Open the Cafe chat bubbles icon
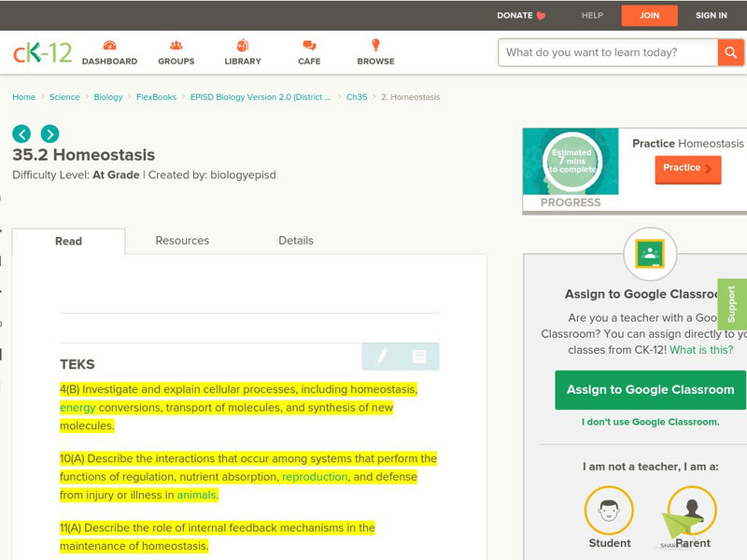Image resolution: width=747 pixels, height=560 pixels. pos(309,45)
